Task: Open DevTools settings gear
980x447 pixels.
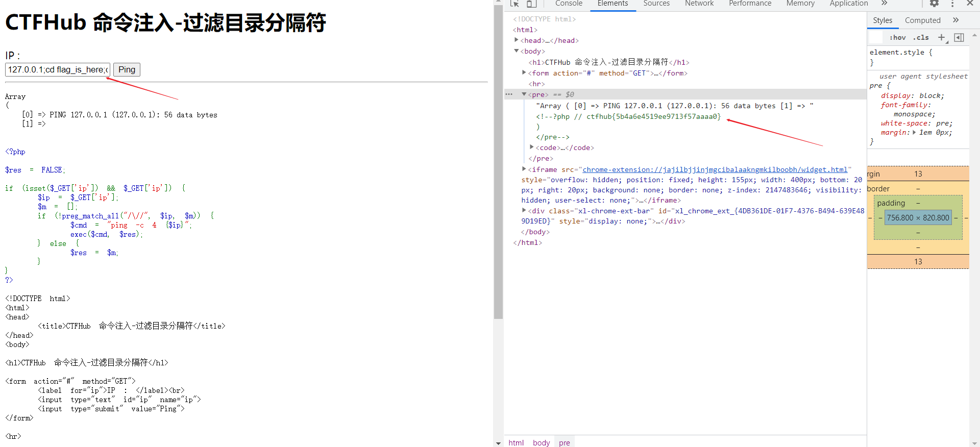Action: [934, 4]
